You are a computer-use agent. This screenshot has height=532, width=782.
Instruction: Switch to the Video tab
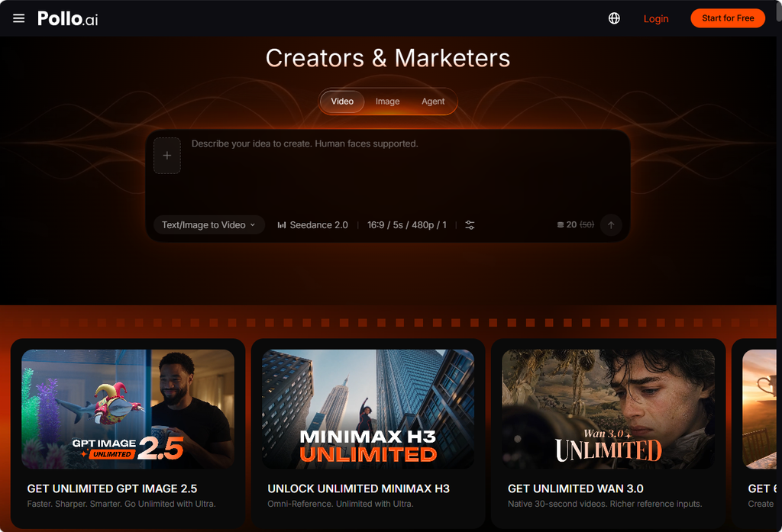coord(342,102)
